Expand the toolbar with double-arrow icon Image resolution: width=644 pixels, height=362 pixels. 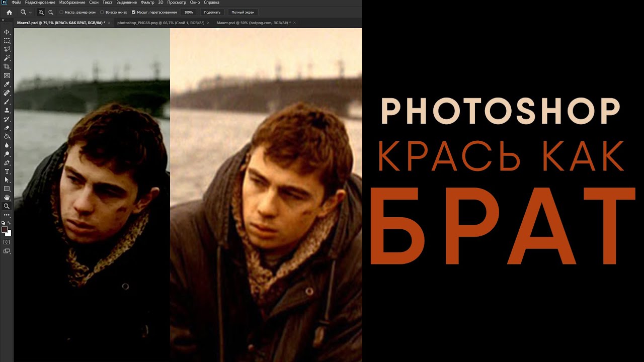point(3,21)
